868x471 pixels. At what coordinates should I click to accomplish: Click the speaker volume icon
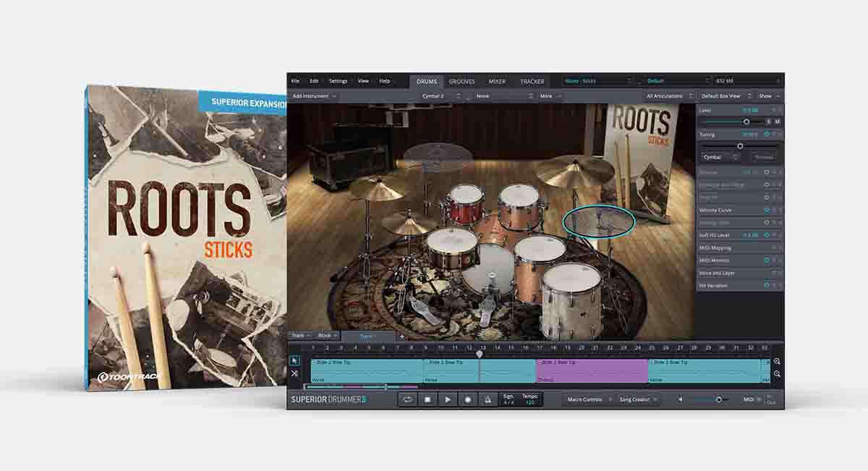[680, 399]
